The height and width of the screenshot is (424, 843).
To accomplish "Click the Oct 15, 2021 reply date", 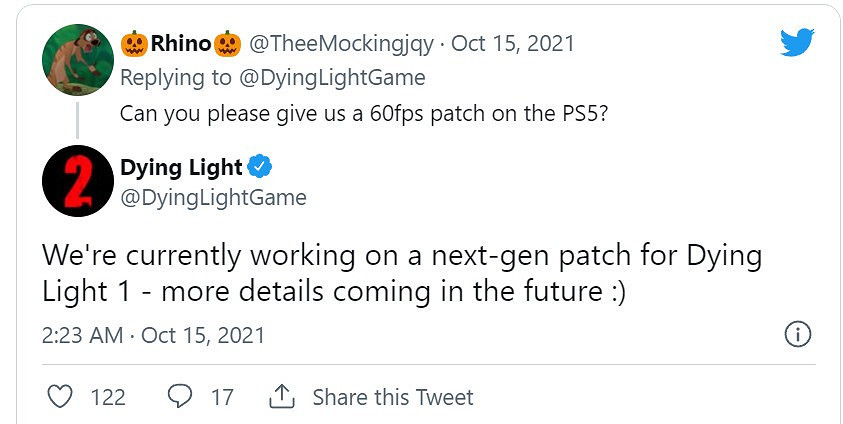I will click(513, 44).
